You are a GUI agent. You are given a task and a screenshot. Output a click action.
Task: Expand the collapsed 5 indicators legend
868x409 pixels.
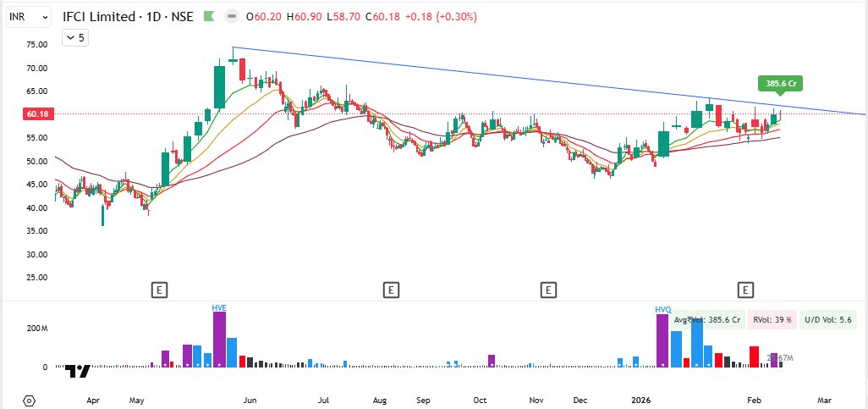tap(74, 38)
